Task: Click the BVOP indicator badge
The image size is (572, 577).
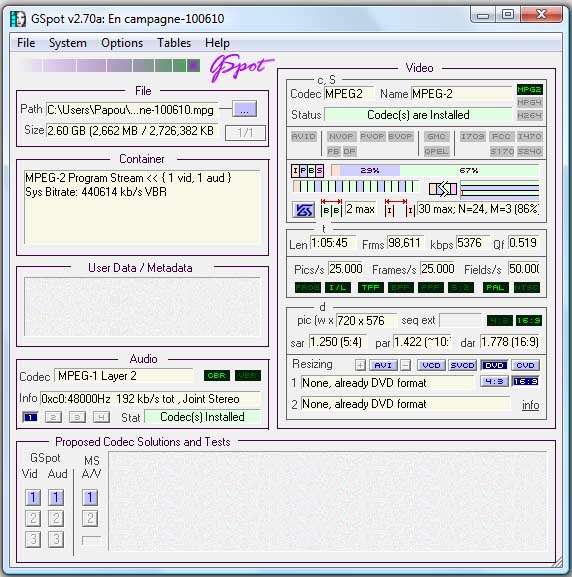Action: tap(400, 137)
